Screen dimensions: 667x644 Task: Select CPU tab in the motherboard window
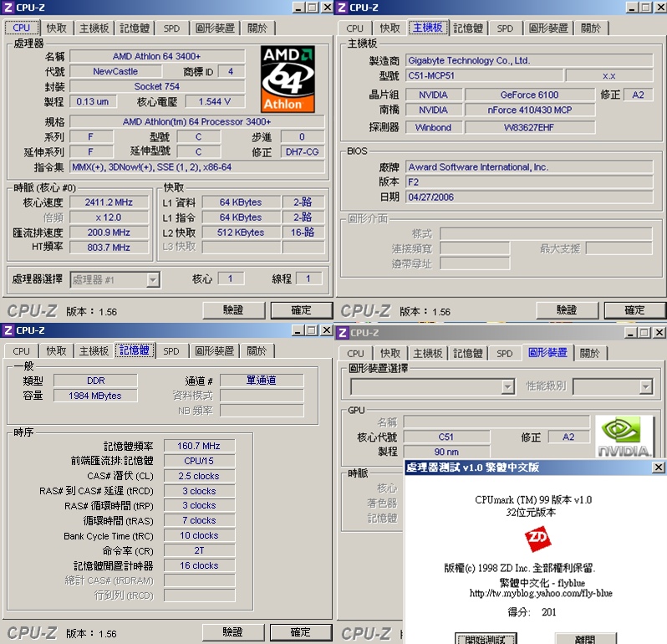pyautogui.click(x=354, y=28)
